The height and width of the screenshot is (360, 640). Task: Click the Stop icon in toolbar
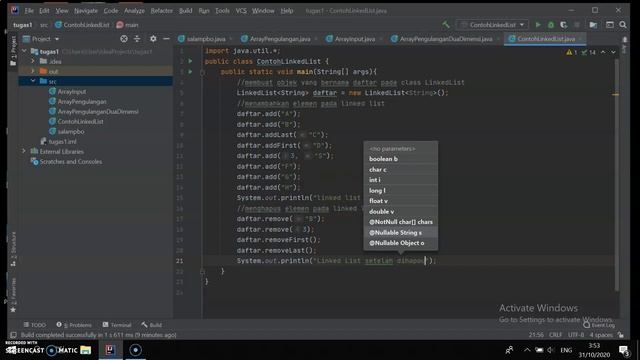pos(577,25)
